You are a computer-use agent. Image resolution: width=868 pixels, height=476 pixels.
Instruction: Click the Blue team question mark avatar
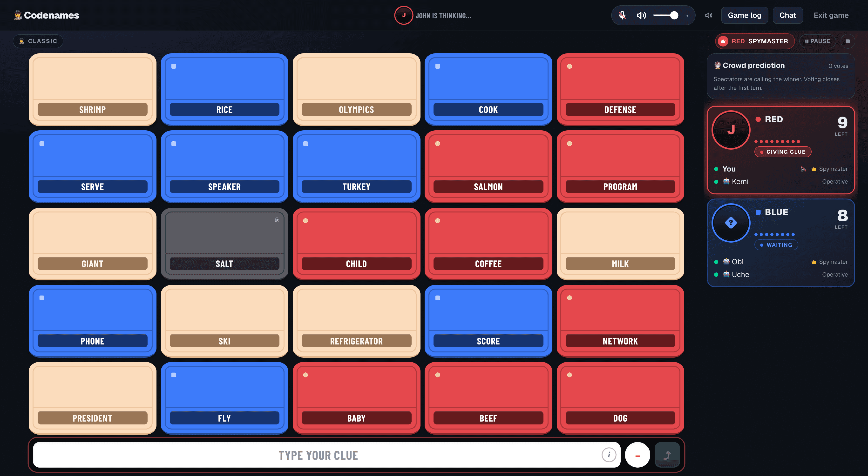point(731,223)
